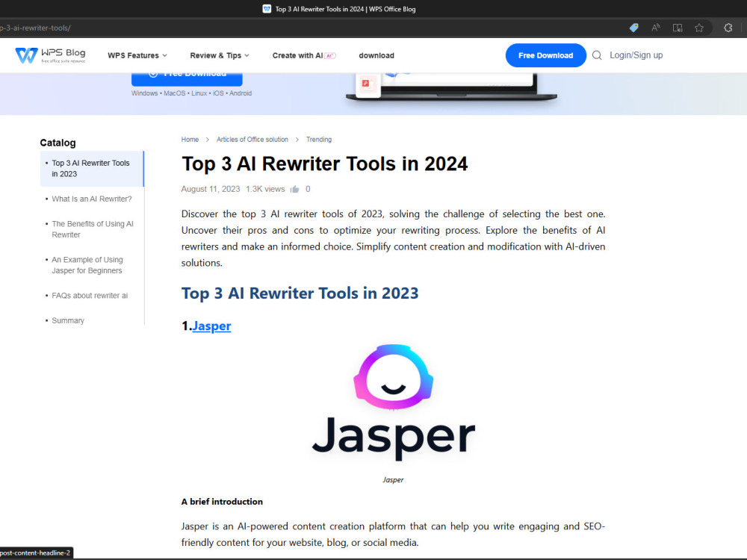
Task: Click the article title heading
Action: coord(324,164)
